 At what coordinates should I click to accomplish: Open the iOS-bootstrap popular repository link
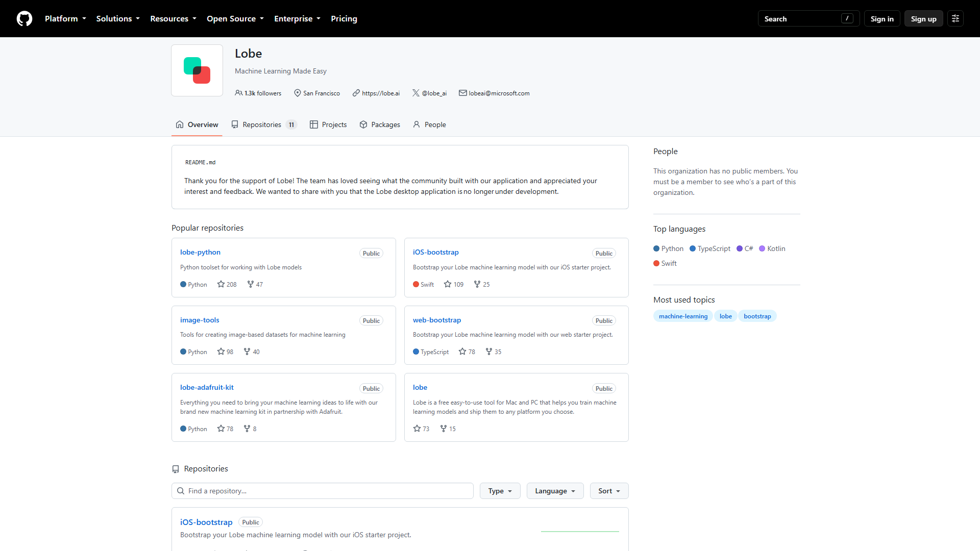436,252
